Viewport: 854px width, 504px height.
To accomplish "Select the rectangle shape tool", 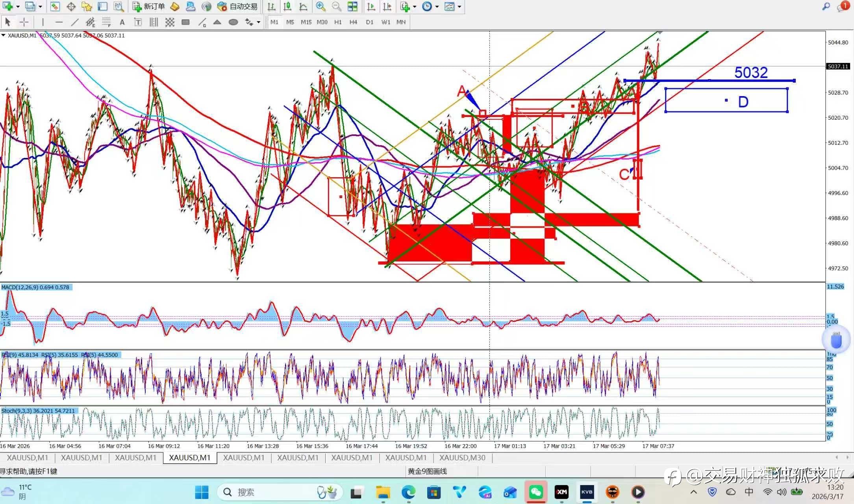I will pyautogui.click(x=185, y=22).
